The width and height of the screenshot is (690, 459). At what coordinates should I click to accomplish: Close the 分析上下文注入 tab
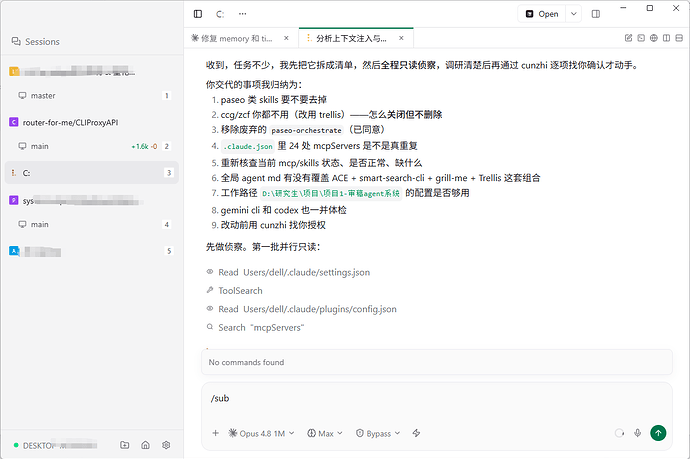401,38
